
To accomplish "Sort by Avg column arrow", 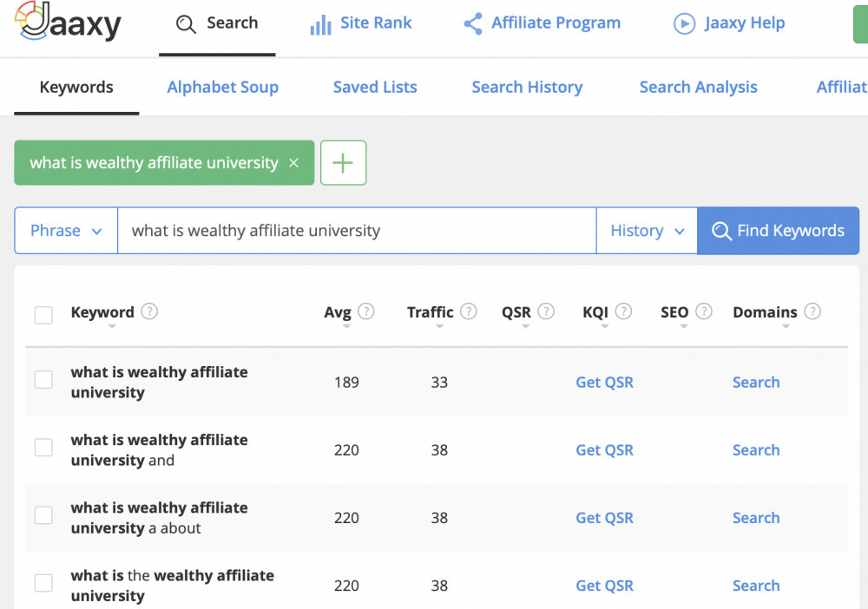I will (x=346, y=326).
